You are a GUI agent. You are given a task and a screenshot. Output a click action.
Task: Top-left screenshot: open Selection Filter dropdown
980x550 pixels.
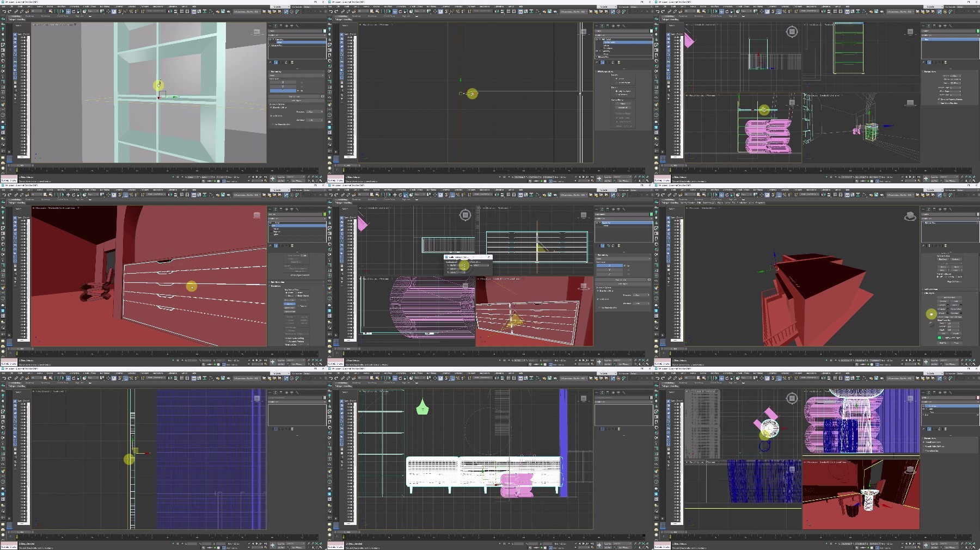(x=36, y=11)
